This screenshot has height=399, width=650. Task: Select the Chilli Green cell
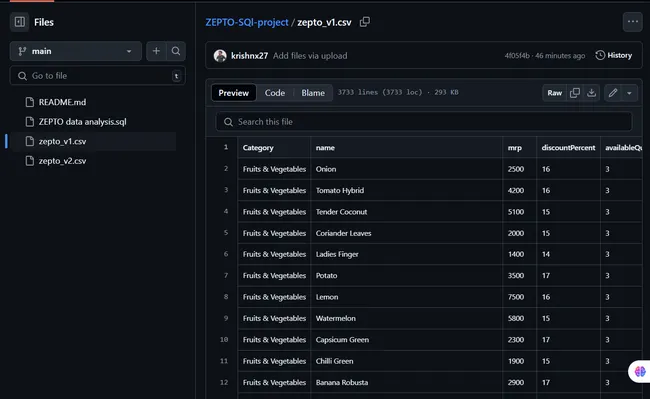406,361
